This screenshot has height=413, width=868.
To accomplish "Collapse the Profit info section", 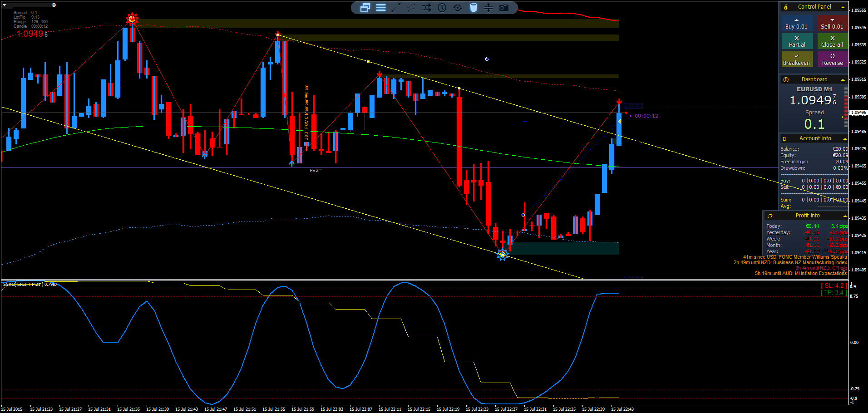I will [845, 216].
